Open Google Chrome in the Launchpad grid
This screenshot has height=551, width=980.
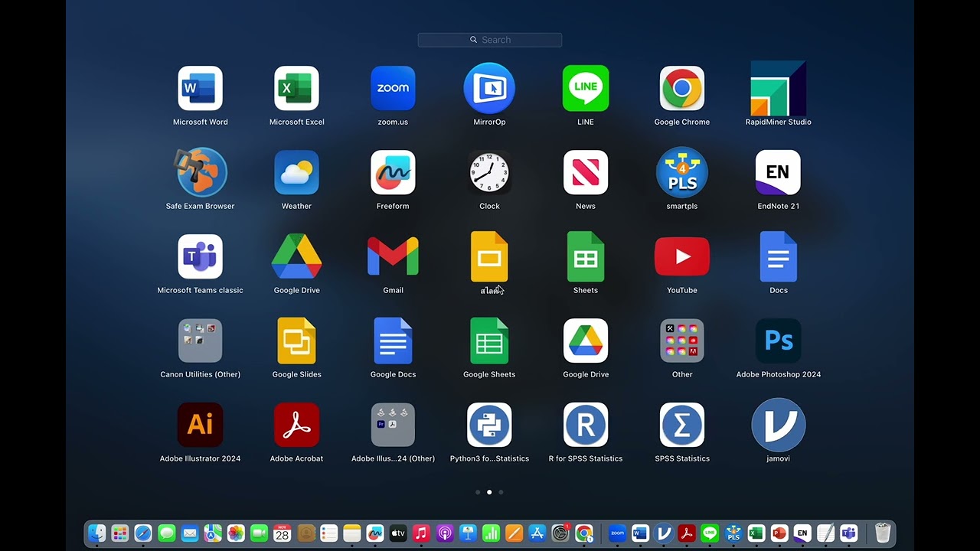(682, 89)
